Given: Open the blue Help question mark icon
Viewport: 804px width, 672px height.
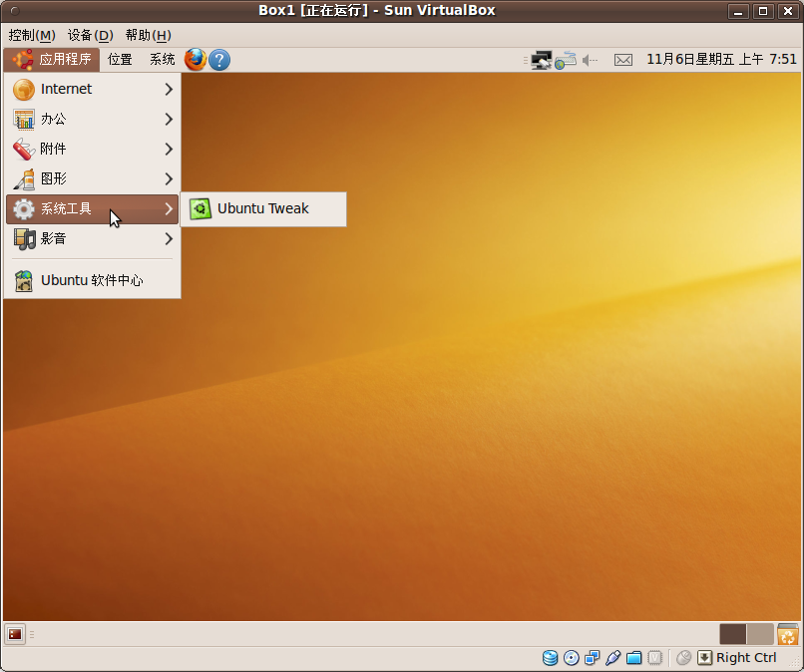Looking at the screenshot, I should point(219,60).
